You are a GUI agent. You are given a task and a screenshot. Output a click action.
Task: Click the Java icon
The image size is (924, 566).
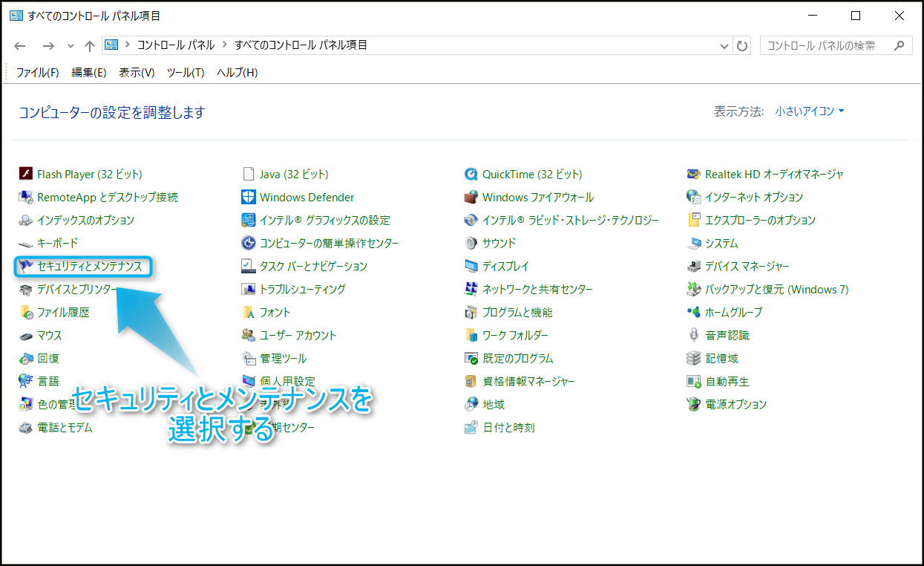249,175
